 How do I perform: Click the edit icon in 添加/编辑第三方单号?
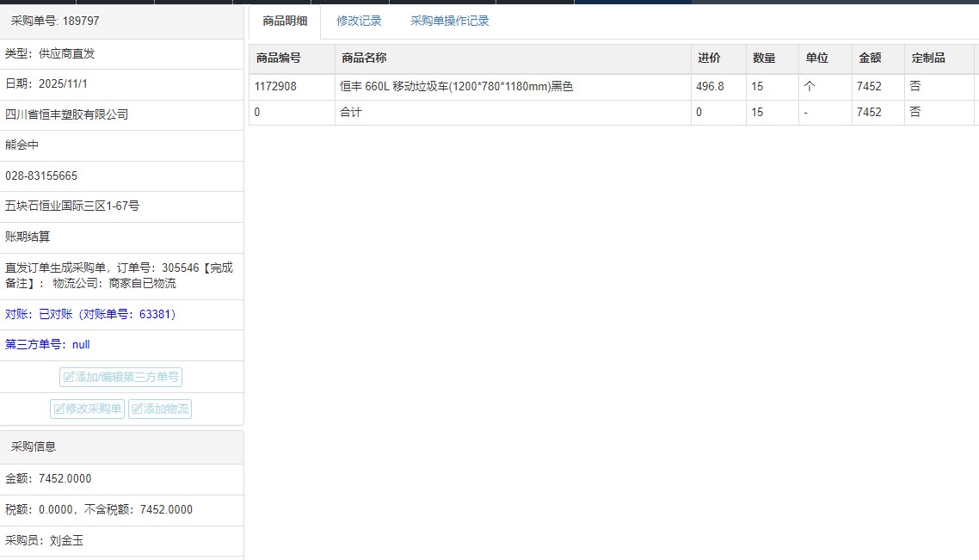pos(68,378)
